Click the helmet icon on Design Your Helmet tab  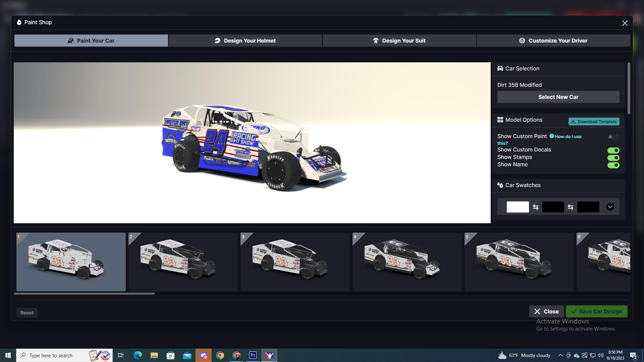click(x=217, y=40)
